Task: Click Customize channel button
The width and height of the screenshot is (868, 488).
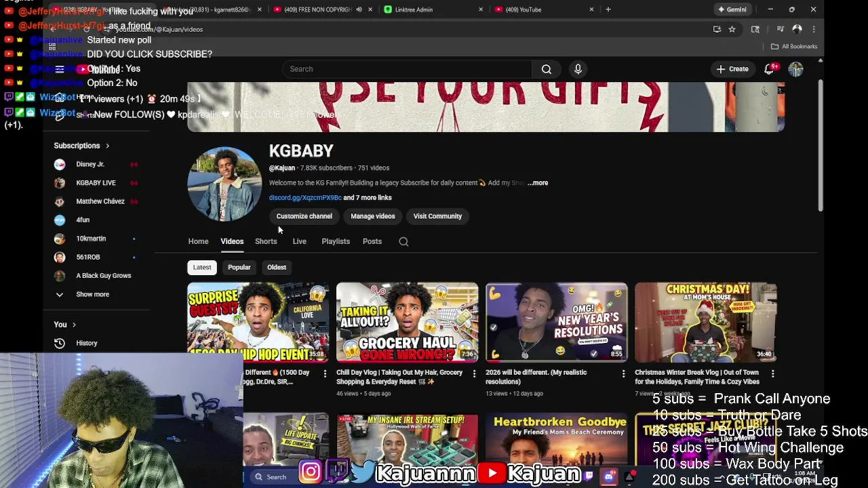Action: [304, 216]
